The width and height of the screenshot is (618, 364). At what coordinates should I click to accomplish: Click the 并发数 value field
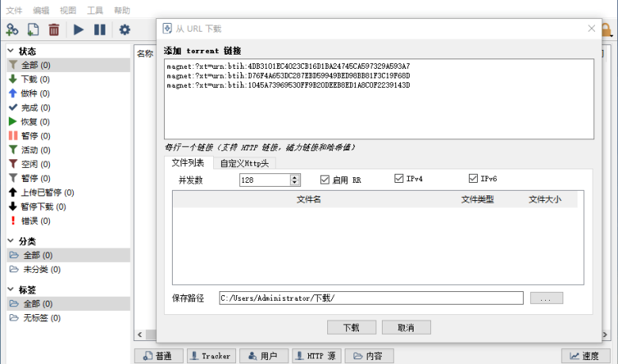pos(265,180)
